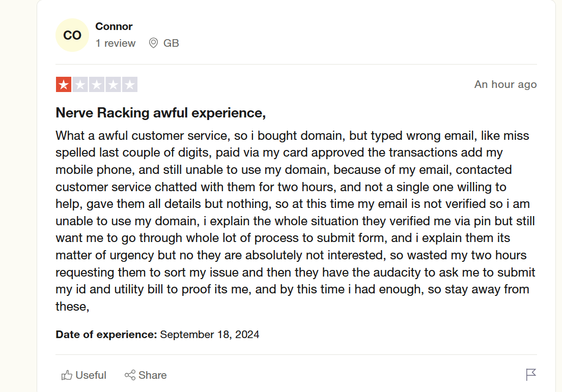Image resolution: width=562 pixels, height=392 pixels.
Task: Click the second grey rating star
Action: tap(80, 84)
